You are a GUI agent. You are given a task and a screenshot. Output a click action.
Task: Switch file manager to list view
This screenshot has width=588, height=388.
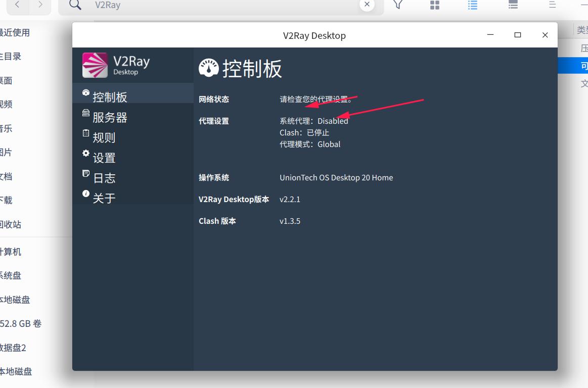coord(473,5)
